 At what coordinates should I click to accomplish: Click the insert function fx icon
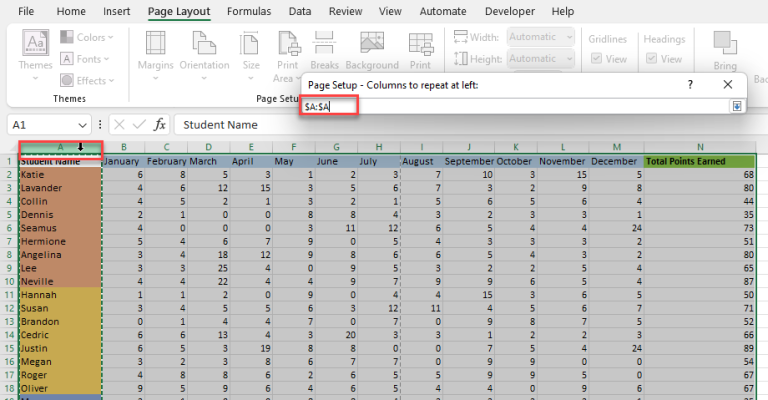point(159,125)
